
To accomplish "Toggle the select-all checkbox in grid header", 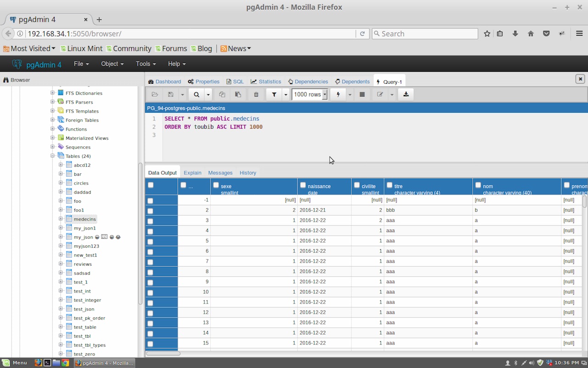I will click(x=151, y=185).
